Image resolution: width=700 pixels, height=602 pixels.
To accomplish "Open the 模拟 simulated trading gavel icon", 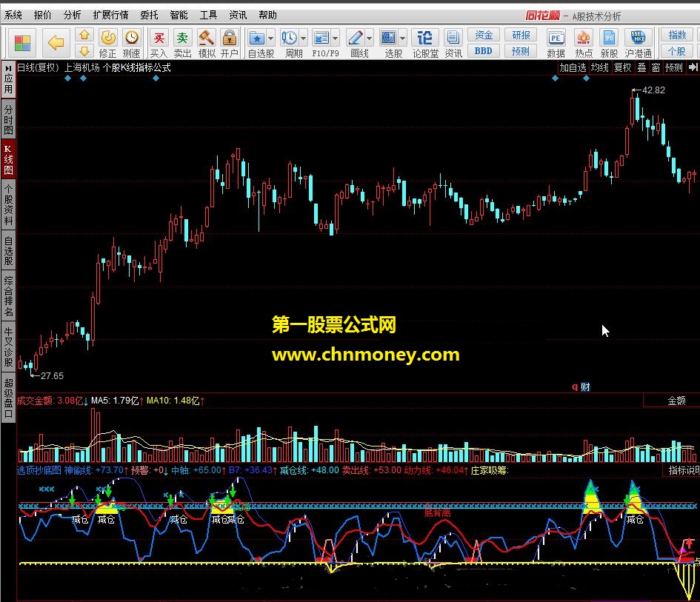I will (x=206, y=43).
